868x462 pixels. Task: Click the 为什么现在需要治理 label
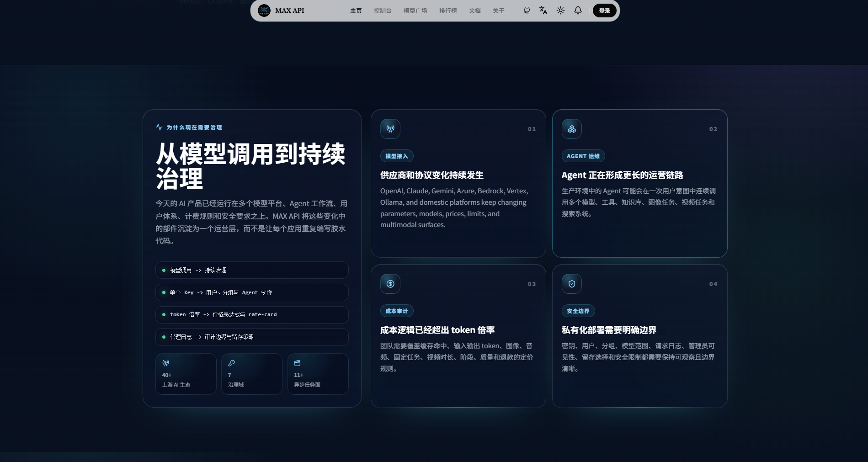pyautogui.click(x=194, y=127)
